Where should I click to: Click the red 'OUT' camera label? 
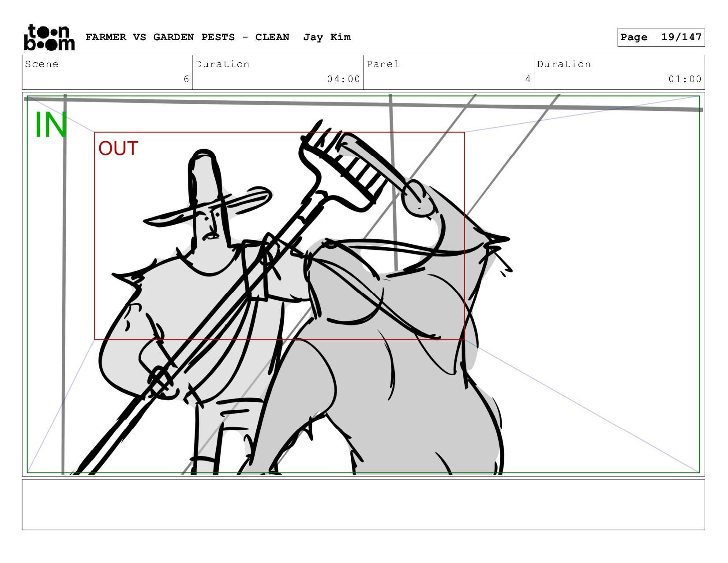(118, 148)
